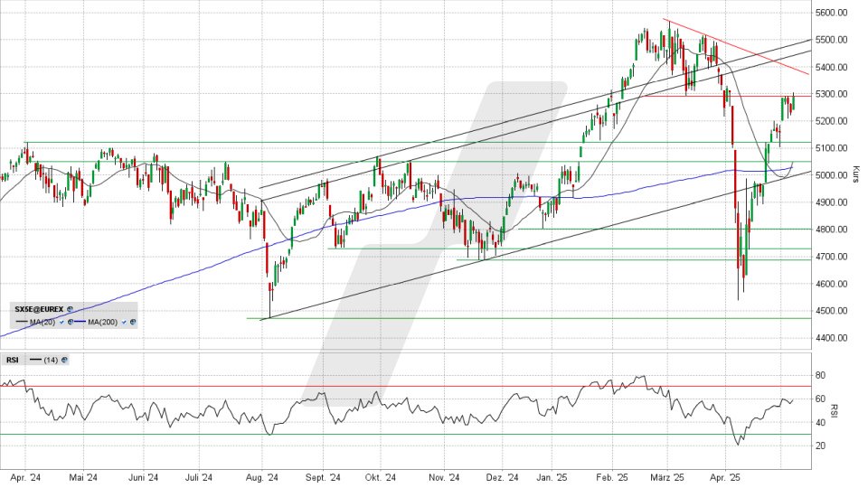The image size is (868, 488).
Task: Toggle the MA(20) checkmark
Action: [x=61, y=322]
